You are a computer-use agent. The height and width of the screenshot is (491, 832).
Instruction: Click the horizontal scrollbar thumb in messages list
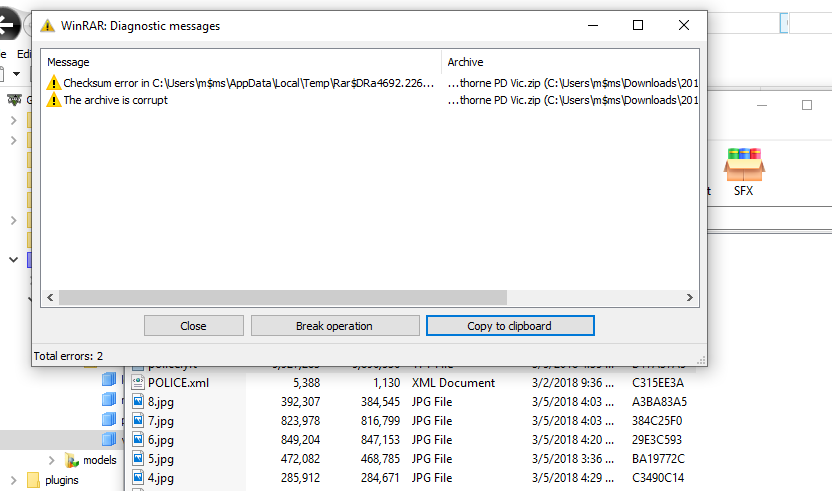[x=283, y=298]
